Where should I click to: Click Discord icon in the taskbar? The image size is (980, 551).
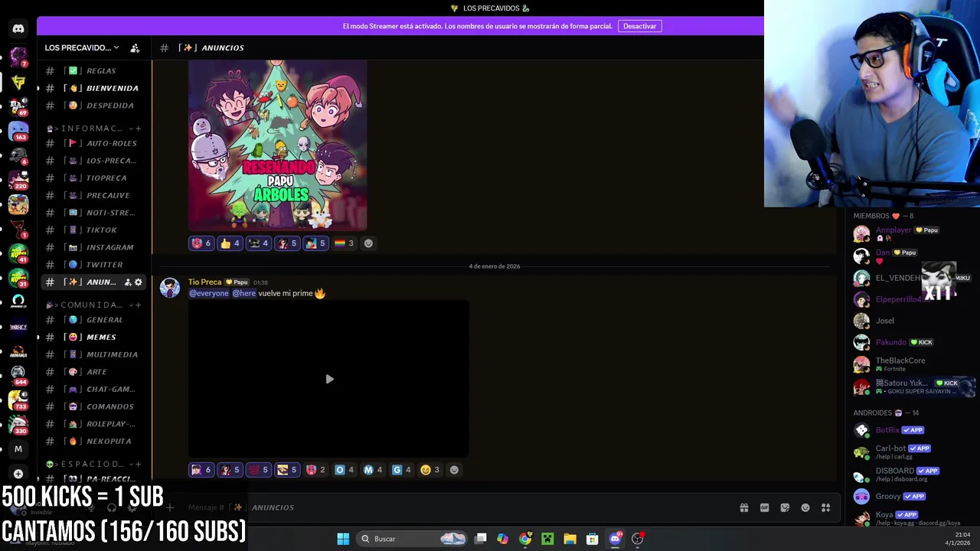pos(615,539)
